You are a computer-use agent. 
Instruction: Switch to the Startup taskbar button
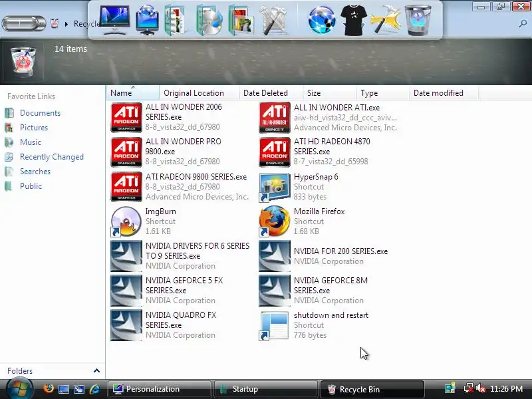pyautogui.click(x=266, y=389)
